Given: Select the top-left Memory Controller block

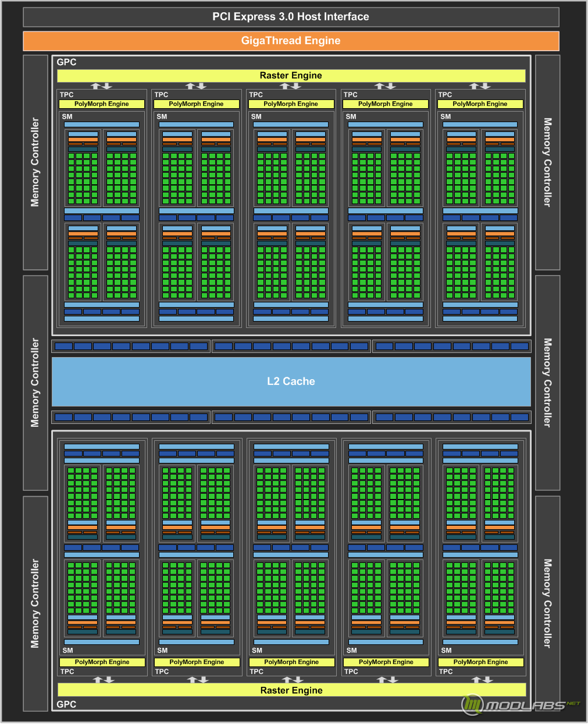Looking at the screenshot, I should tap(35, 162).
